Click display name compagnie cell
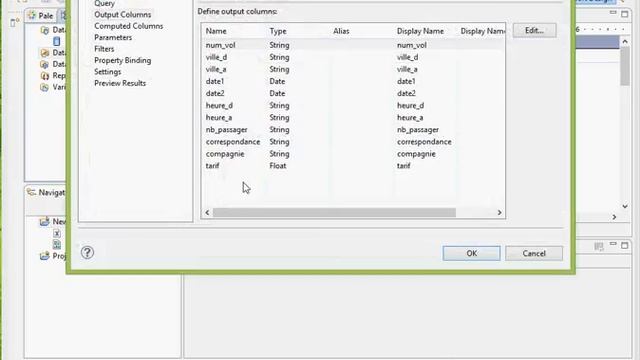 tap(416, 154)
